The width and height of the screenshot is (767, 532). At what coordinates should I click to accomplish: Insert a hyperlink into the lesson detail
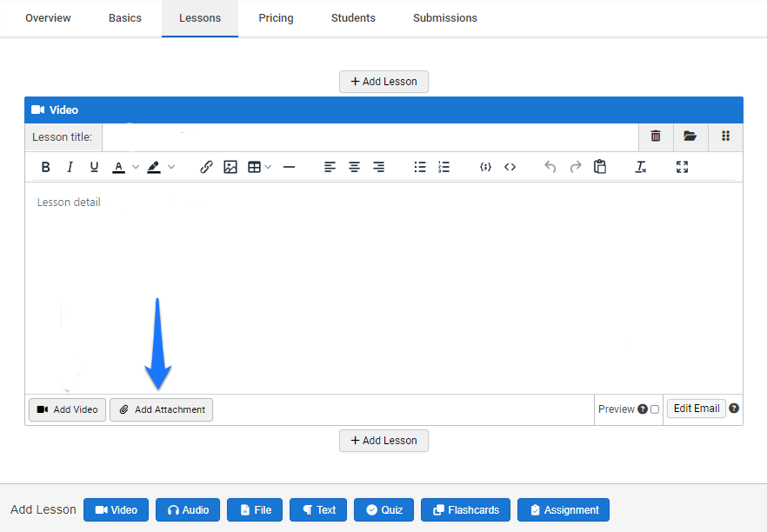pos(206,167)
